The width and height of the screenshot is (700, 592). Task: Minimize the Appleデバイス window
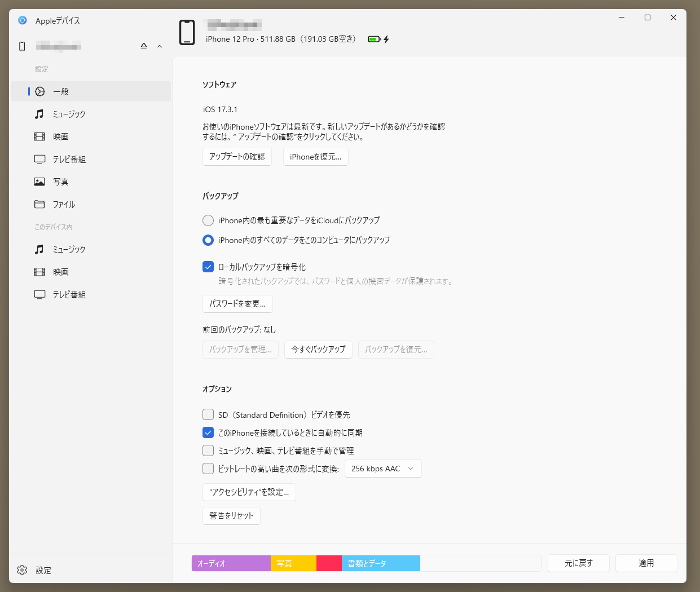pyautogui.click(x=622, y=17)
